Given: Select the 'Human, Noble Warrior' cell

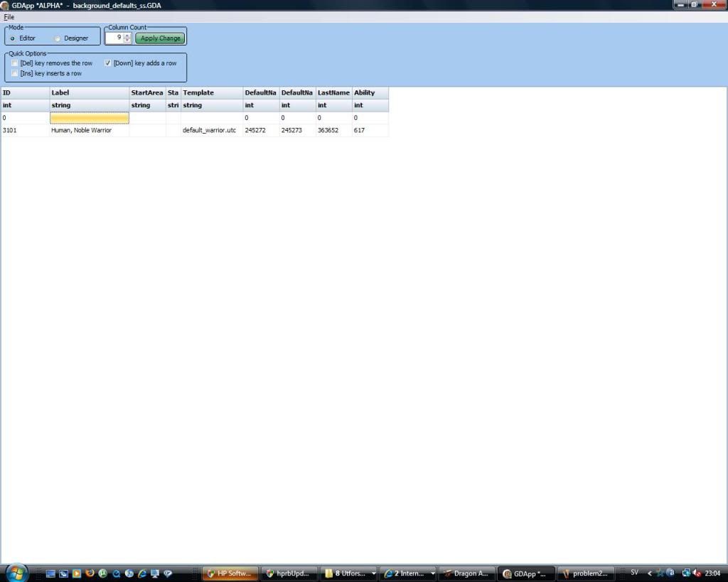Looking at the screenshot, I should 89,131.
